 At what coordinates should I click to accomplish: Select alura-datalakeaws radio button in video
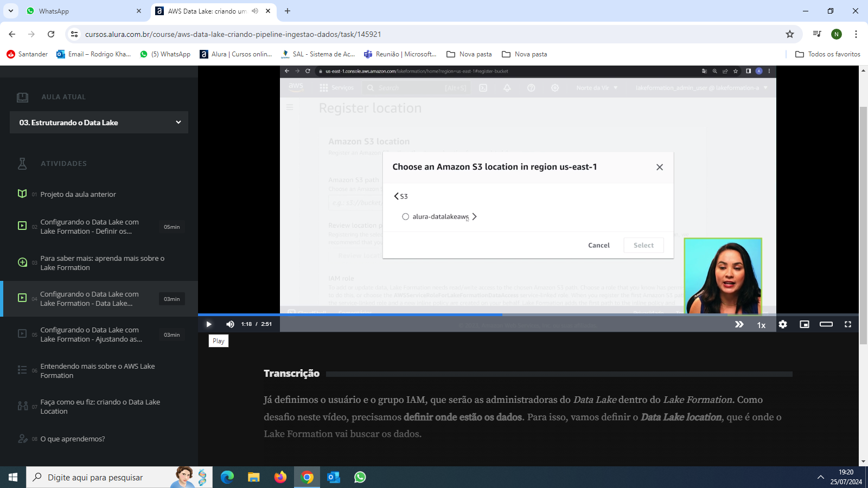(x=405, y=217)
